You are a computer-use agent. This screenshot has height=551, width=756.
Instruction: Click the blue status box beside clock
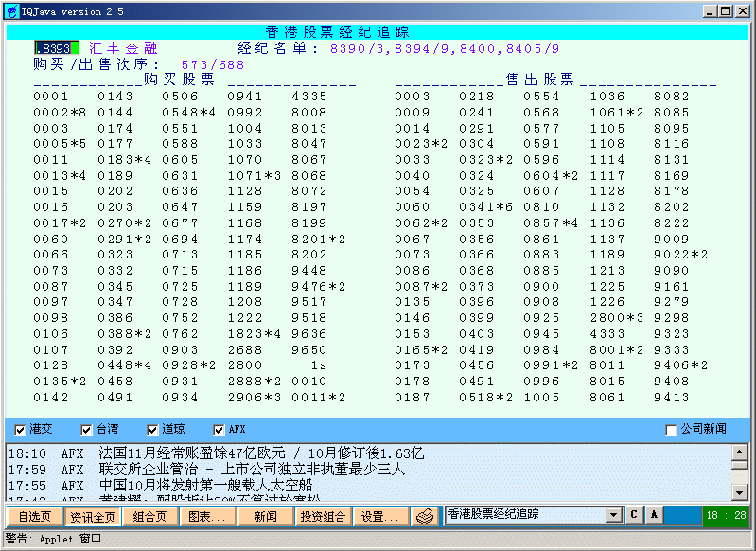point(682,515)
